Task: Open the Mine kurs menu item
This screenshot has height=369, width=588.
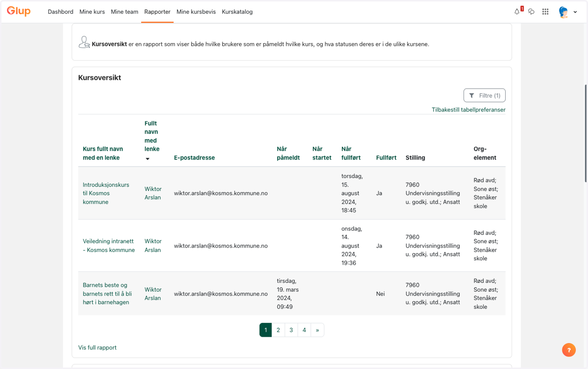Action: pos(92,12)
